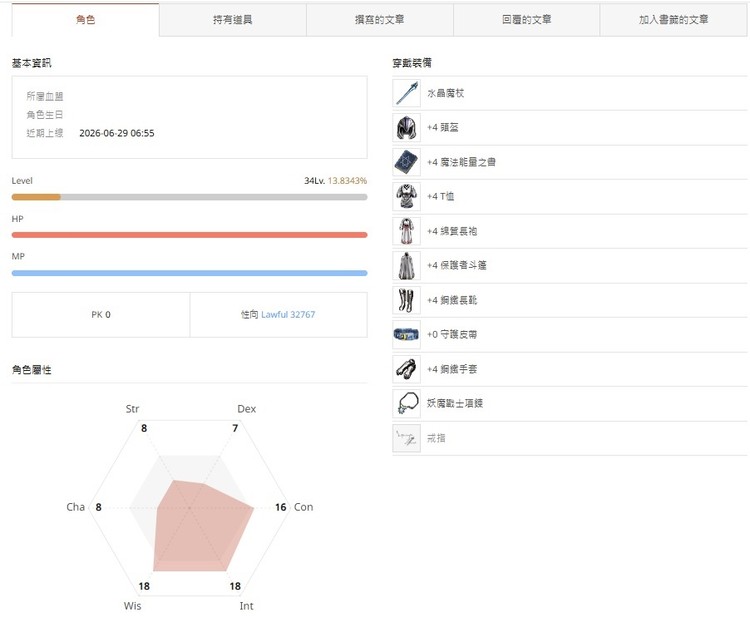Click the PK 0 box
Viewport: 750px width, 637px height.
point(101,315)
